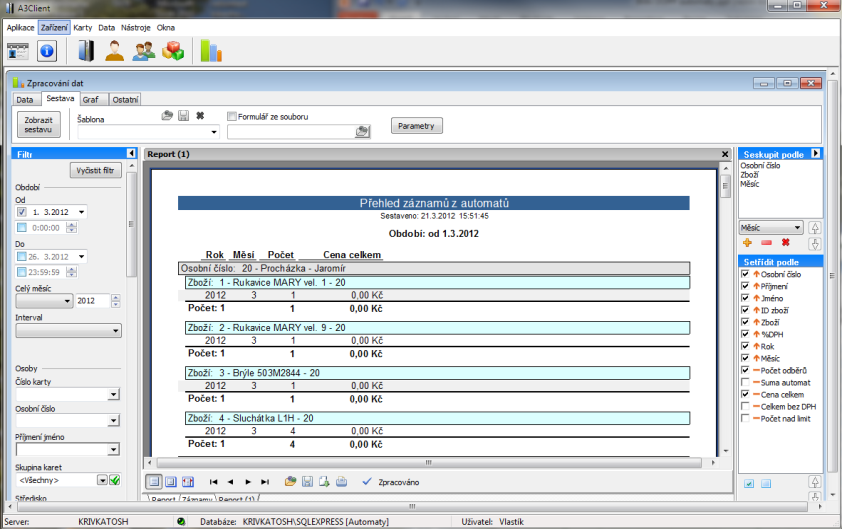Print report printer icon
842x529 pixels.
(342, 482)
